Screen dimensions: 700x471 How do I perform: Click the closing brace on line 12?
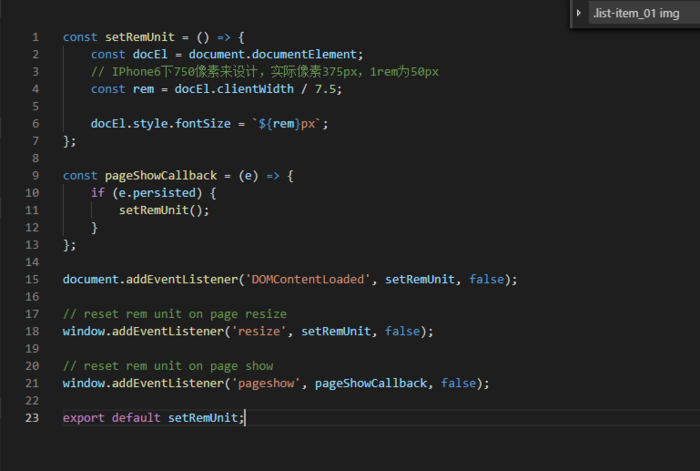click(94, 228)
